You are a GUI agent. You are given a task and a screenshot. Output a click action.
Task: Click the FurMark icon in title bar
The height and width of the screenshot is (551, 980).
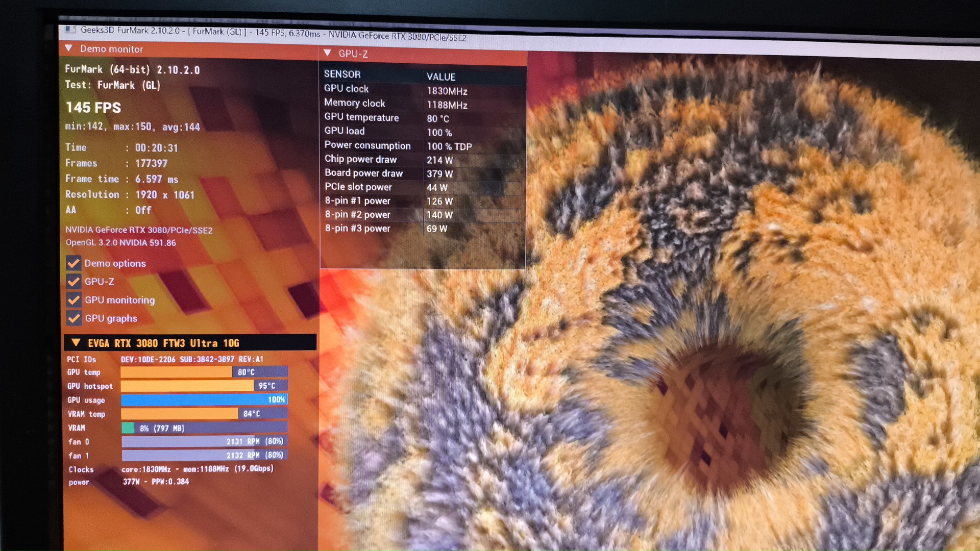[70, 30]
